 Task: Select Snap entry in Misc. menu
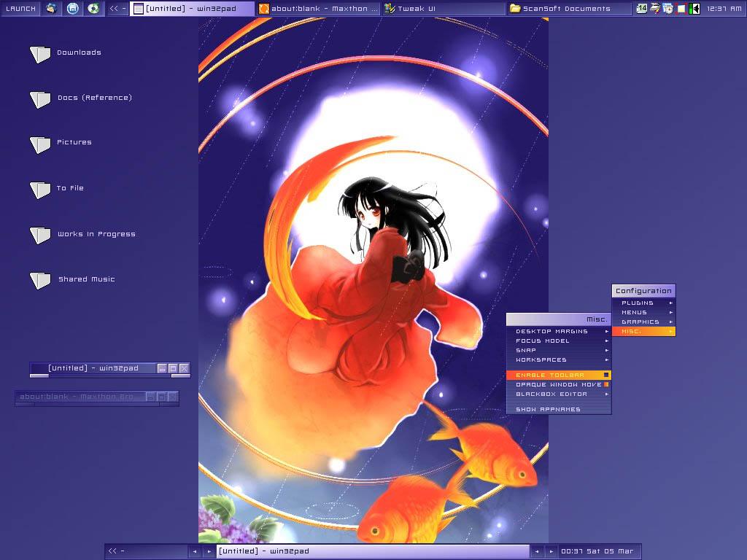[559, 351]
